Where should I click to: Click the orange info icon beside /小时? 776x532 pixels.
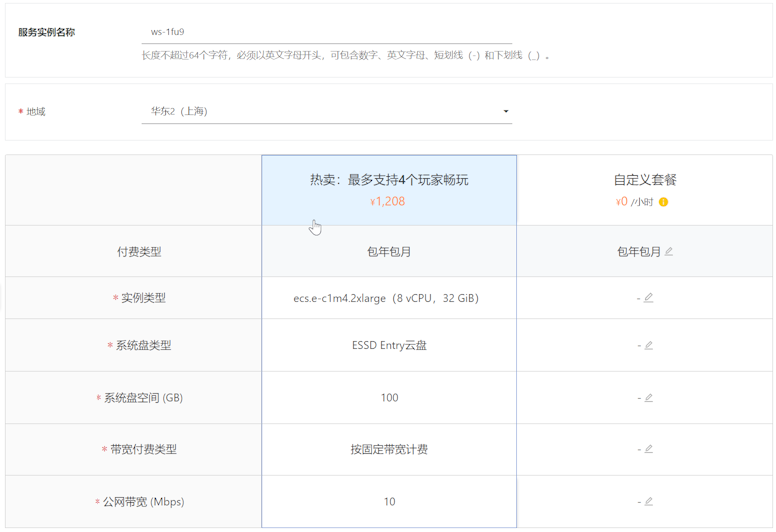[663, 202]
